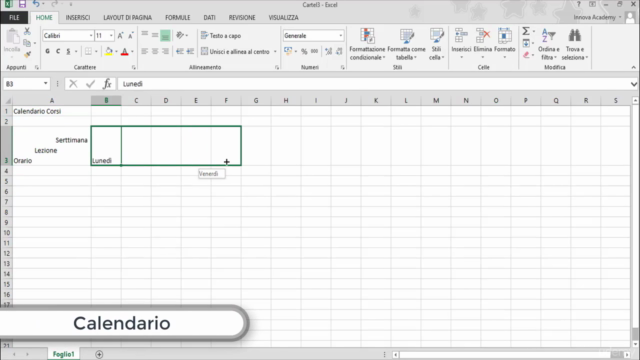Viewport: 640px width, 360px height.
Task: Decrease font size with the small A icon
Action: [x=131, y=36]
